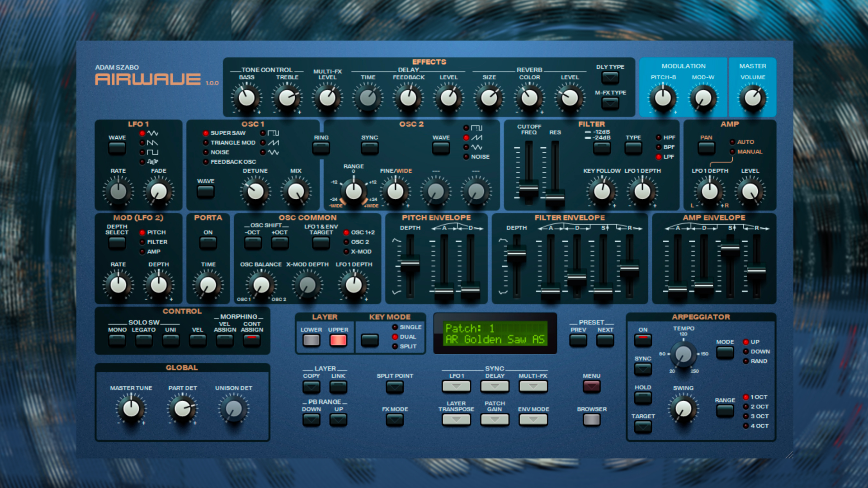Screen dimensions: 868x488
Task: Set filter type to HPF
Action: pyautogui.click(x=658, y=137)
